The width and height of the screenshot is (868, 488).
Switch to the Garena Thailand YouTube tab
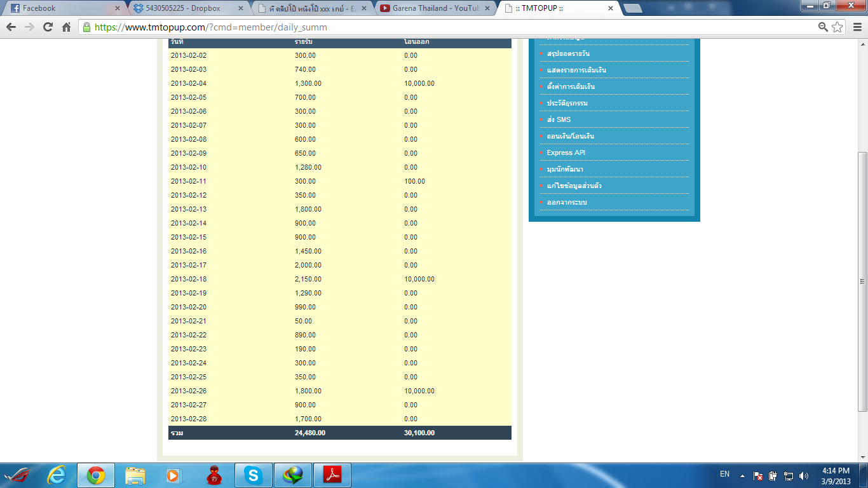434,8
